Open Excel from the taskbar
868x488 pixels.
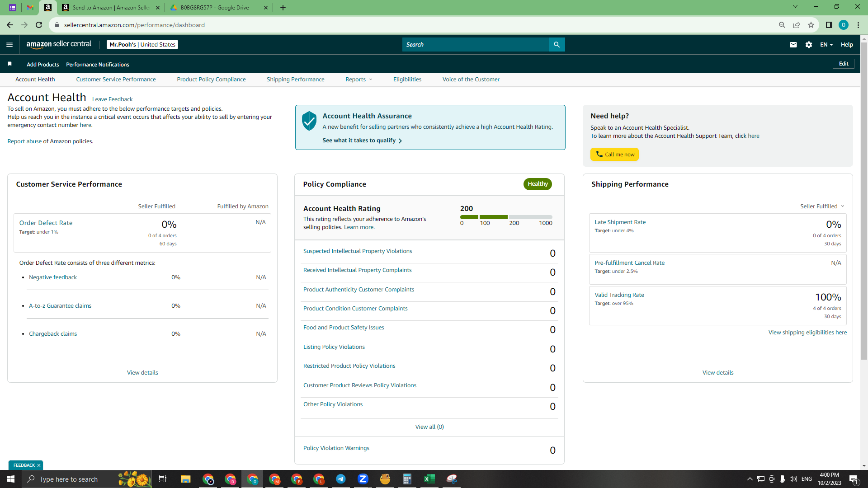[x=429, y=479]
